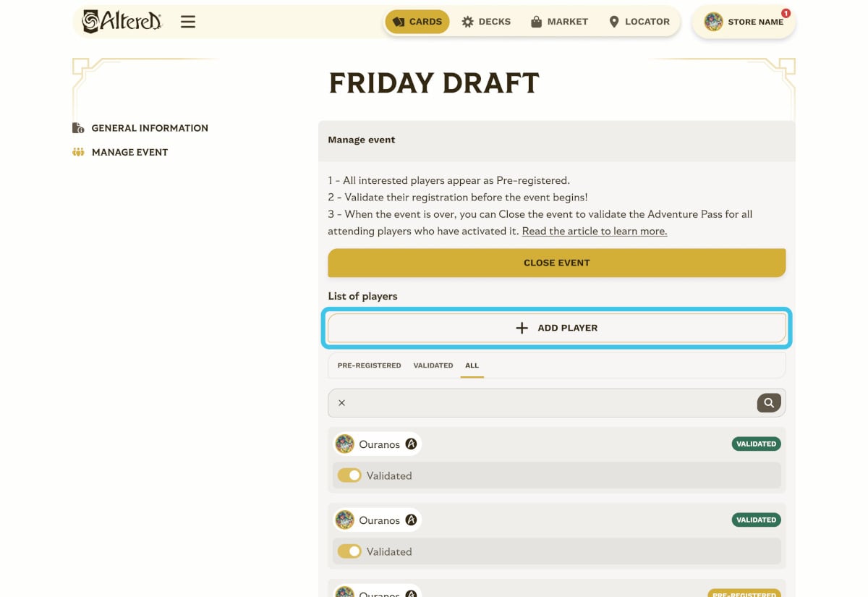Clear search with the X icon

coord(342,403)
